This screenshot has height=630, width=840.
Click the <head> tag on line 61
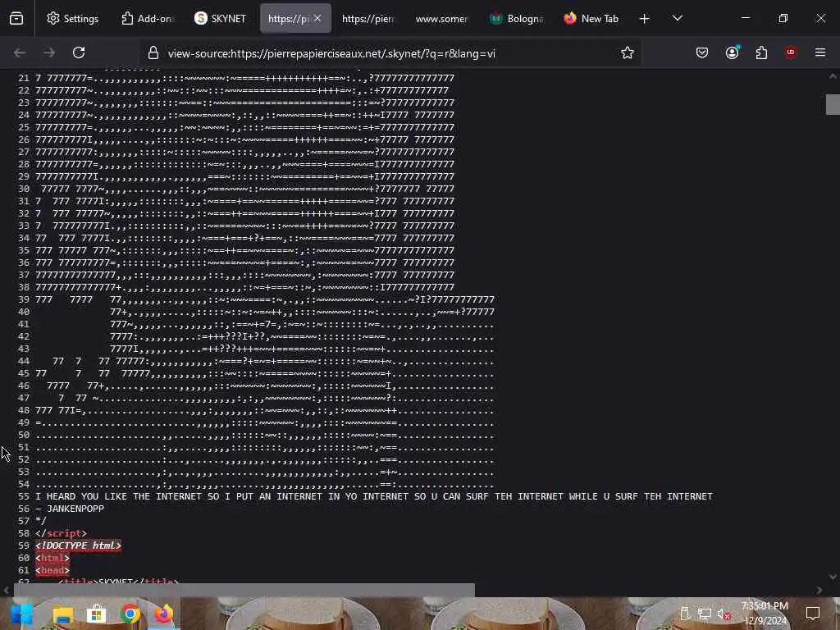click(52, 571)
